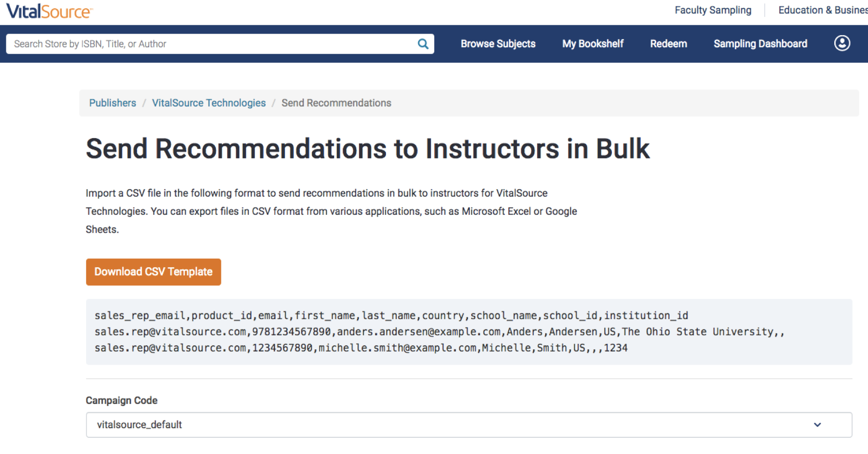Navigate to Publishers breadcrumb
Image resolution: width=868 pixels, height=454 pixels.
(112, 103)
